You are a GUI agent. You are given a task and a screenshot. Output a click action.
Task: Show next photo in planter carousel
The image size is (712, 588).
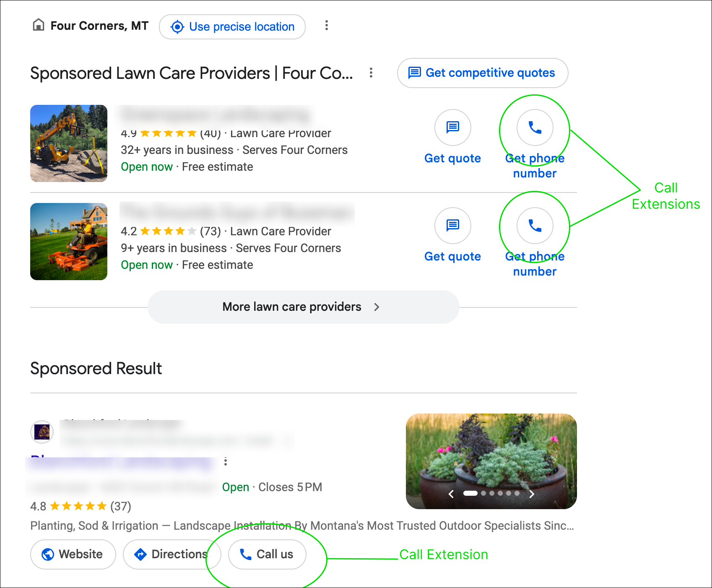coord(532,494)
